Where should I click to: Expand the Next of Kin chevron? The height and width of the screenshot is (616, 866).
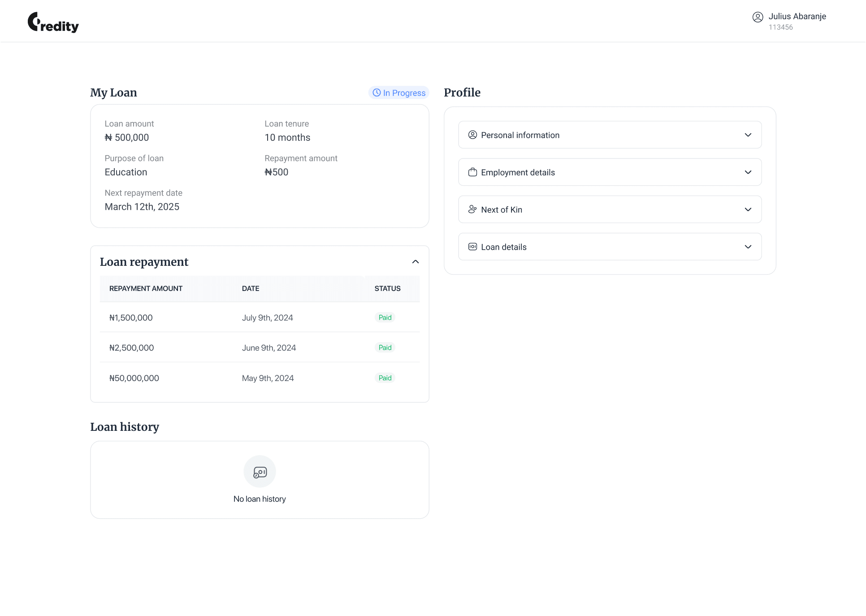point(748,209)
